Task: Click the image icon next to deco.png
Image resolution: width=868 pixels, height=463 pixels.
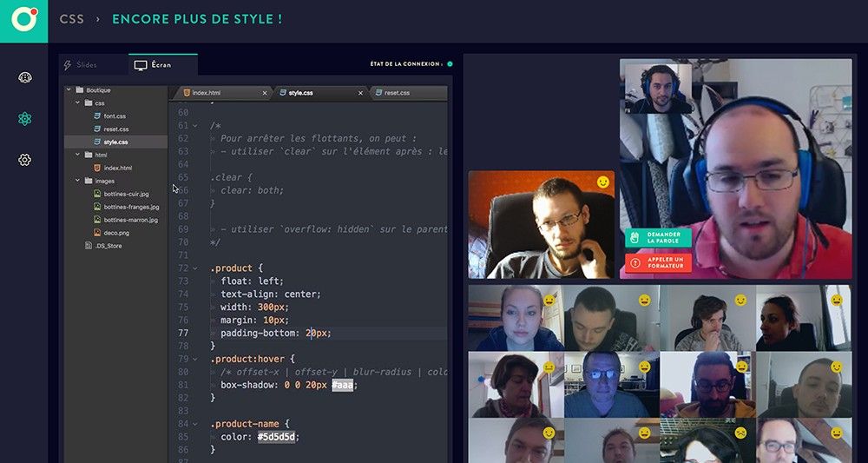Action: click(x=97, y=233)
